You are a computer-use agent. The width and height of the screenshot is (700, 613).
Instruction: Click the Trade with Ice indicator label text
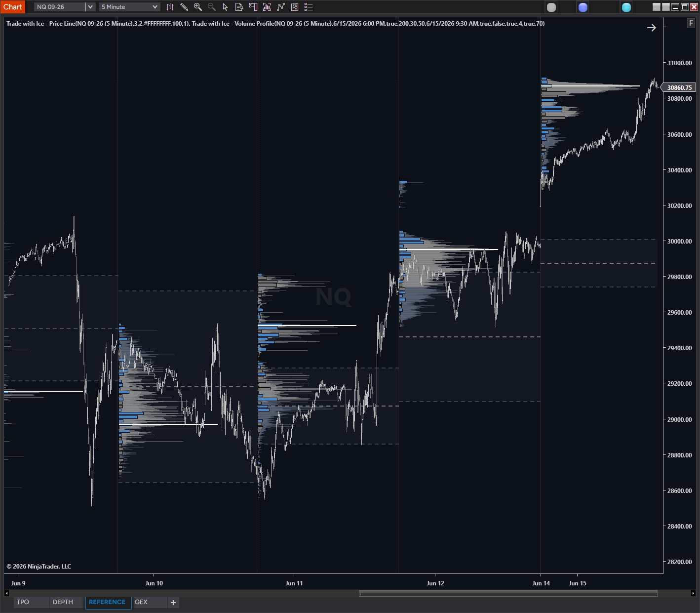pyautogui.click(x=275, y=24)
